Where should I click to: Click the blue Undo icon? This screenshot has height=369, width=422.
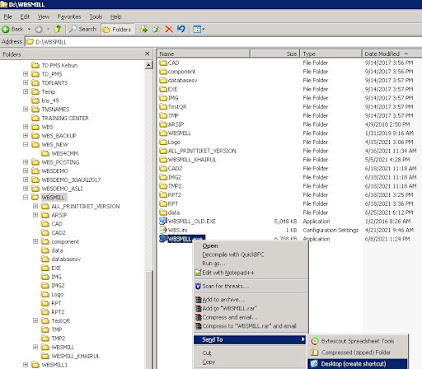click(181, 29)
